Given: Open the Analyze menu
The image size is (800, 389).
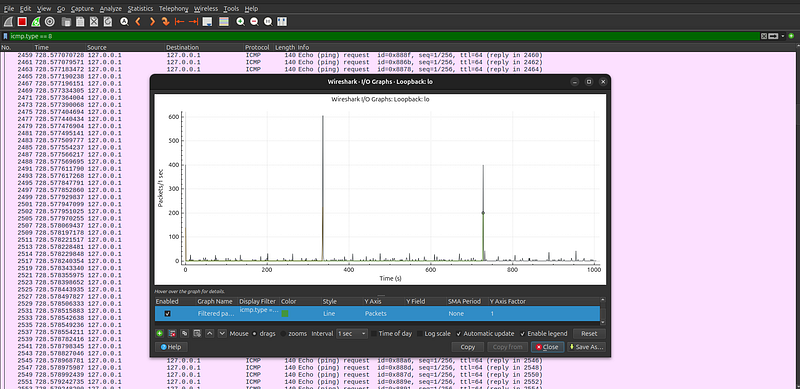Looking at the screenshot, I should pyautogui.click(x=111, y=9).
